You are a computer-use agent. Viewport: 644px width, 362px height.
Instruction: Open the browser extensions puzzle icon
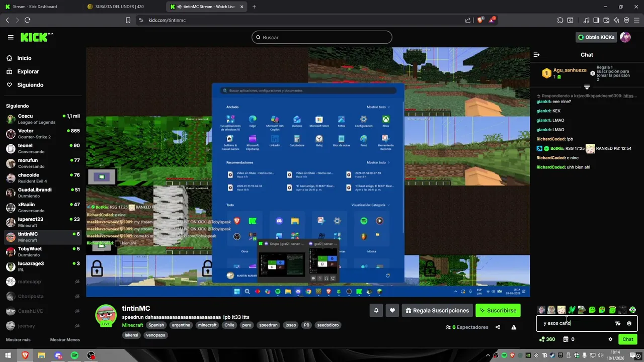click(x=560, y=20)
